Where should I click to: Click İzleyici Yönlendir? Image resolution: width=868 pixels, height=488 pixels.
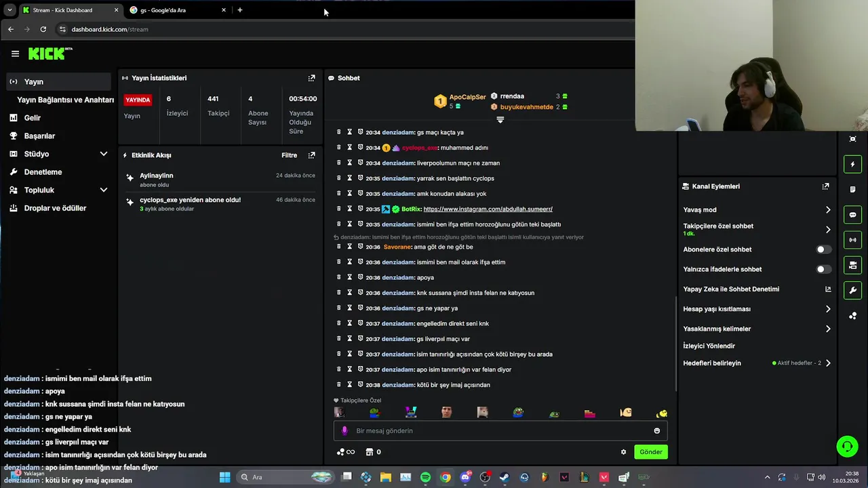point(709,346)
